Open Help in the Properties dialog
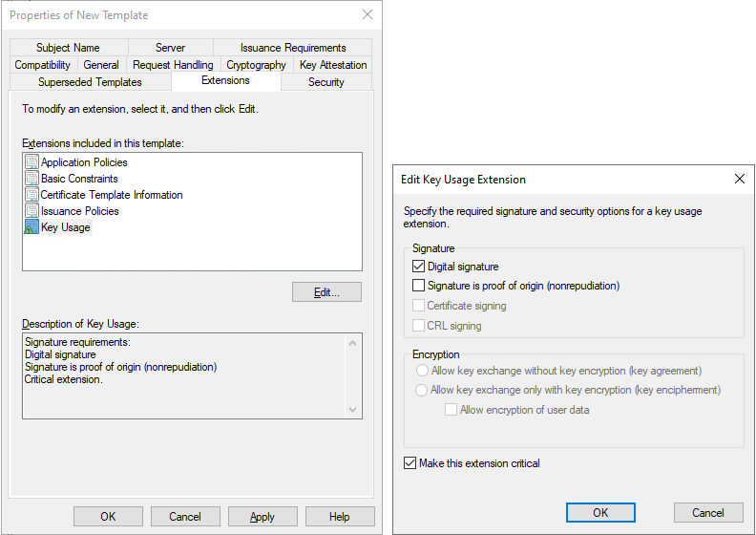Viewport: 756px width, 535px height. (340, 517)
